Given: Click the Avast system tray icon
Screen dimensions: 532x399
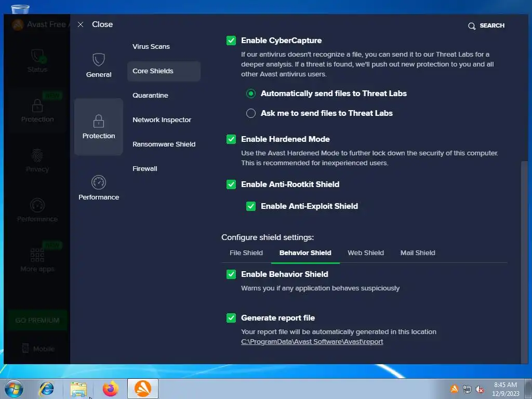Looking at the screenshot, I should pos(454,389).
